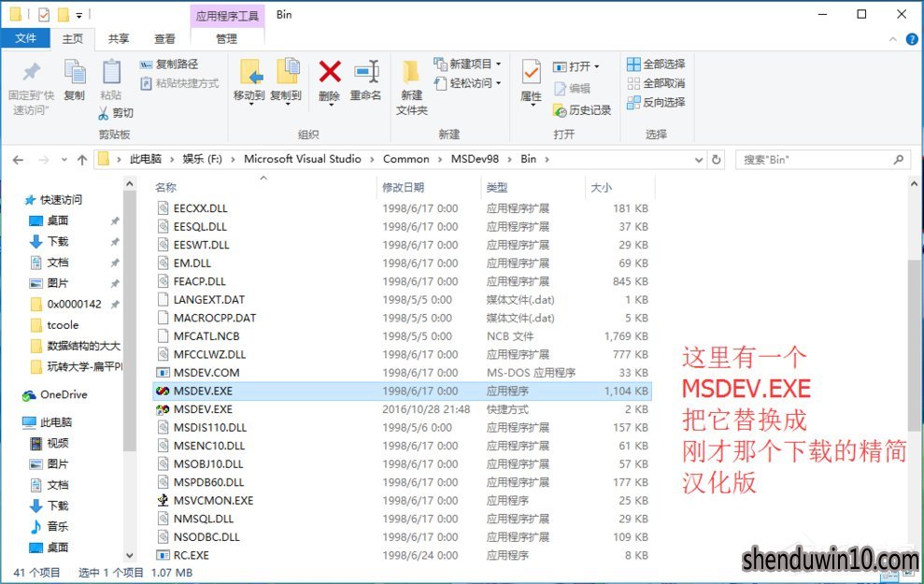Viewport: 924px width, 584px height.
Task: Click the Copy icon in ribbon
Action: 75,72
